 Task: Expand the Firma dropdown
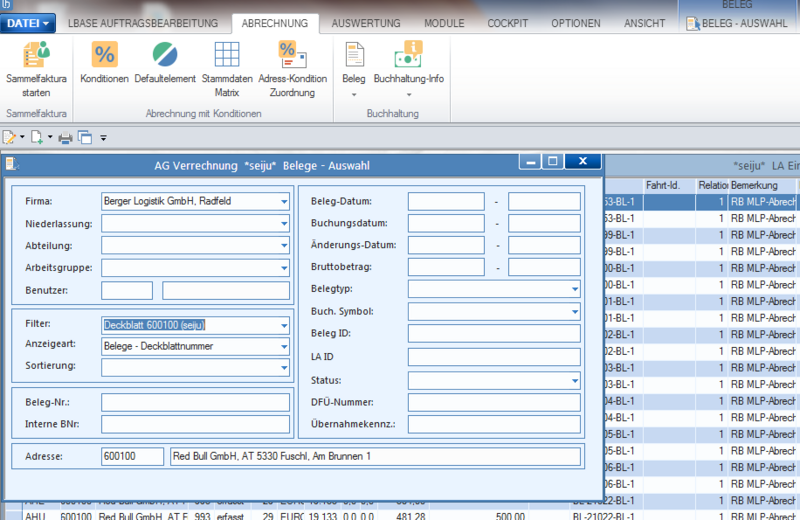pyautogui.click(x=284, y=202)
